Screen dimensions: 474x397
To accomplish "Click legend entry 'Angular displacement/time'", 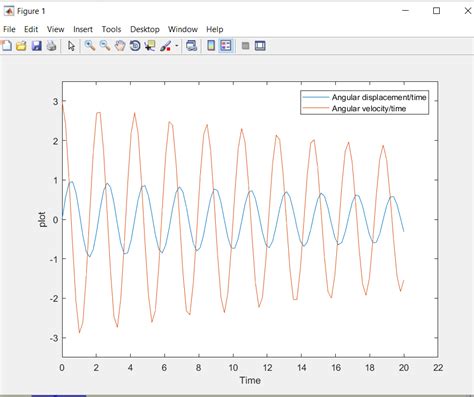I will pos(379,97).
